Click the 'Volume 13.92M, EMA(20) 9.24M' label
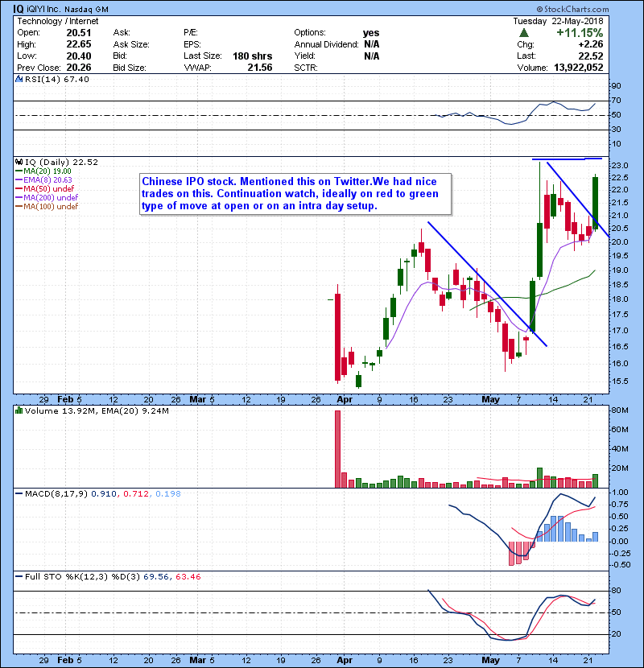Viewport: 644px width, 668px height. (97, 411)
